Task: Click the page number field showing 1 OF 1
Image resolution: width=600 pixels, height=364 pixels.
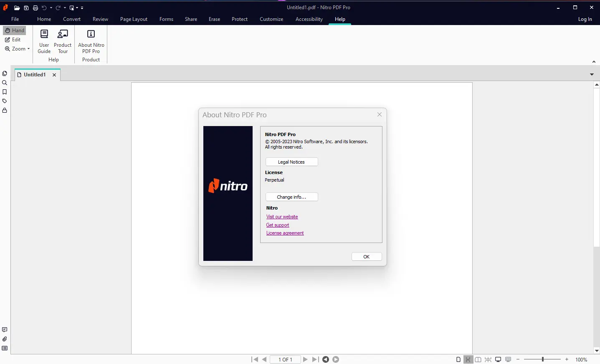Action: (x=285, y=359)
